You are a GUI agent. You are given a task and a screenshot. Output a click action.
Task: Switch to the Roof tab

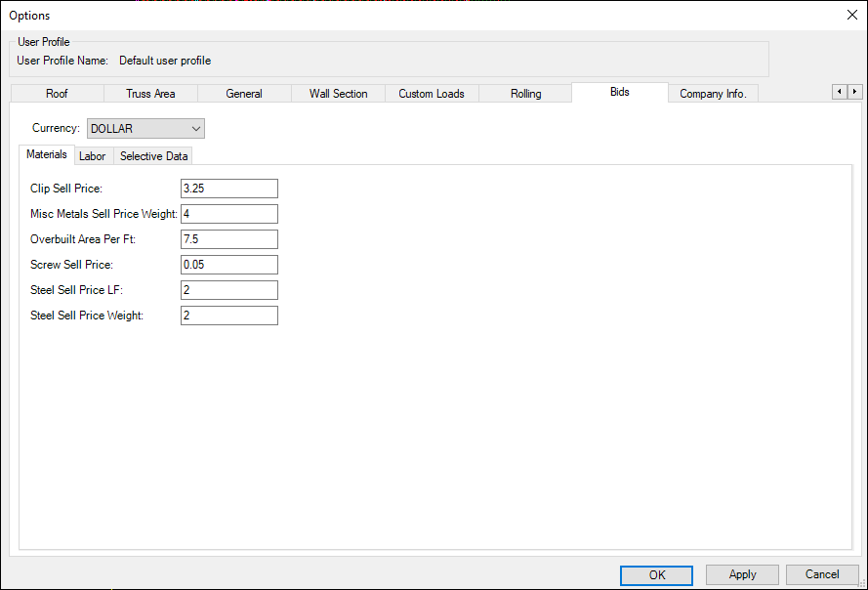pos(57,94)
